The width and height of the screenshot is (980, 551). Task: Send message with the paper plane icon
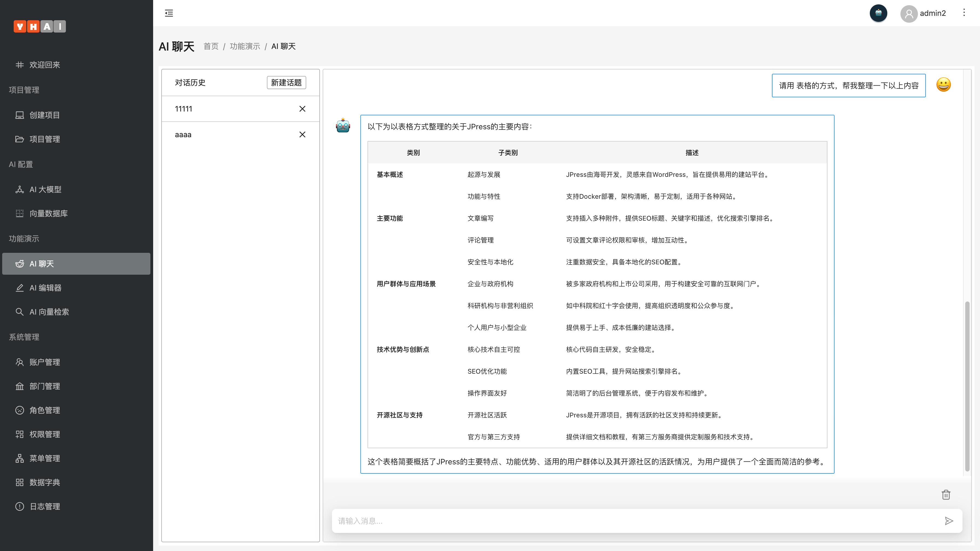949,521
